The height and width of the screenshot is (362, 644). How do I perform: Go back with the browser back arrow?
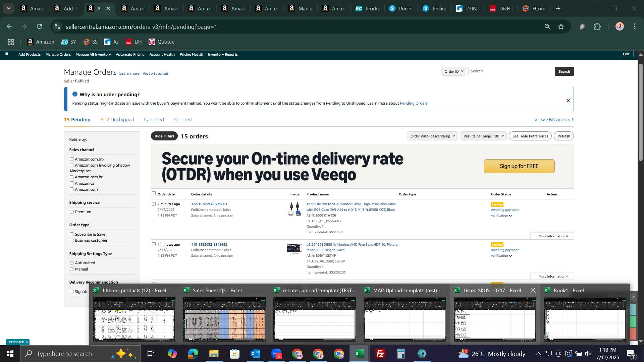9,26
